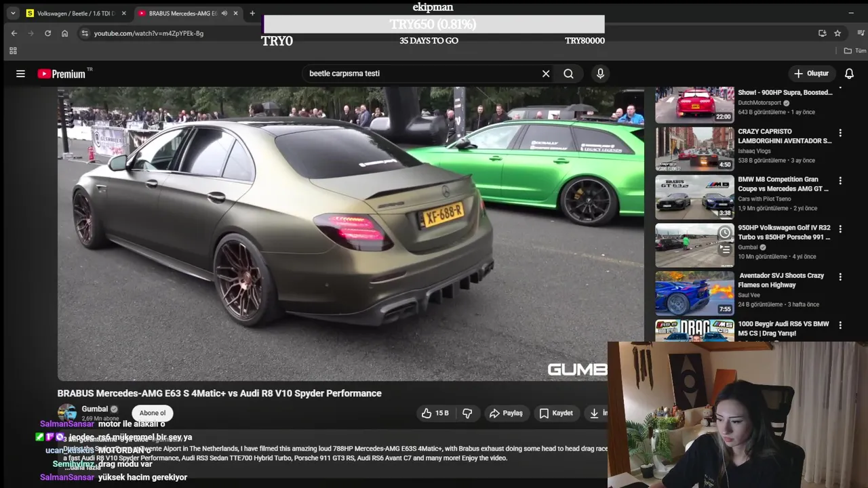Open the Gumbal channel name link
Image resolution: width=868 pixels, height=488 pixels.
click(x=95, y=409)
